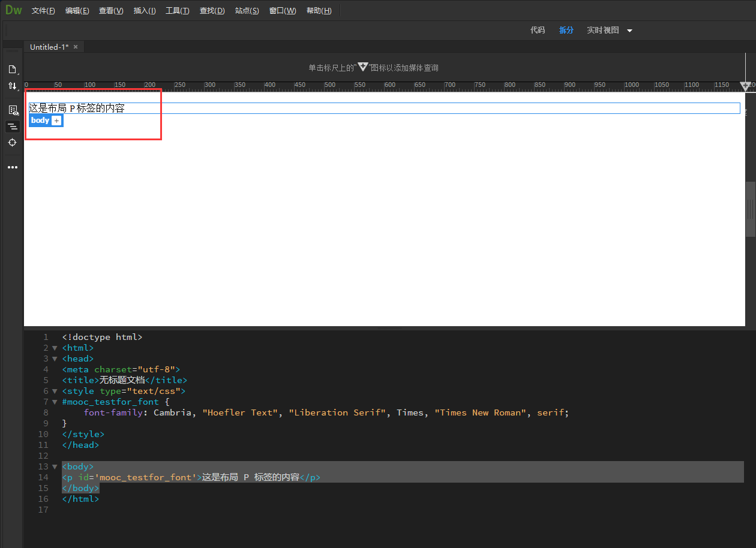Open the 查看(V) menu
This screenshot has width=756, height=548.
[x=111, y=11]
